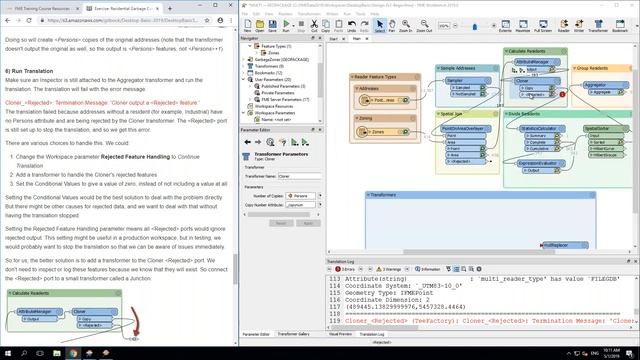Viewport: 640px width, 360px height.
Task: Undo the last action using the Undo icon
Action: (x=351, y=25)
